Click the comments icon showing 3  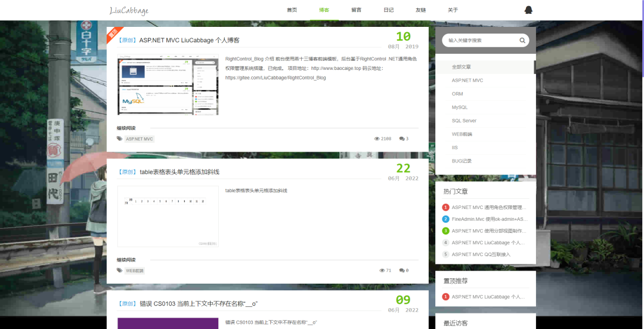point(402,139)
